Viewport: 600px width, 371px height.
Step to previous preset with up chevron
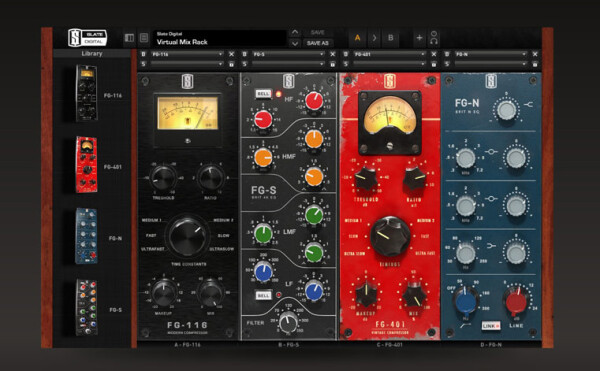point(295,33)
